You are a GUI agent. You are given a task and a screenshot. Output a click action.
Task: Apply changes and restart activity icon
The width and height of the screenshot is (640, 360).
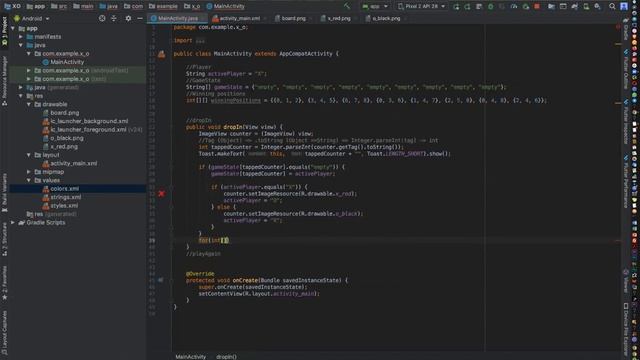point(467,6)
